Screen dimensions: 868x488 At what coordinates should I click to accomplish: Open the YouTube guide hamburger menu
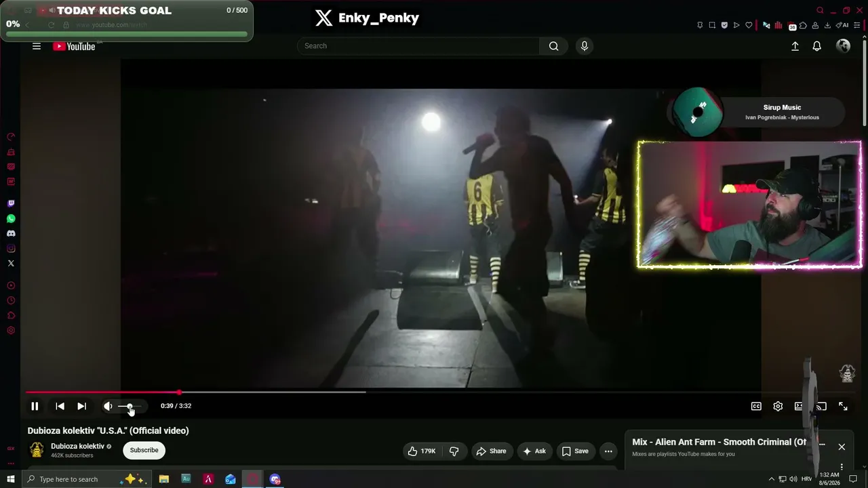37,46
